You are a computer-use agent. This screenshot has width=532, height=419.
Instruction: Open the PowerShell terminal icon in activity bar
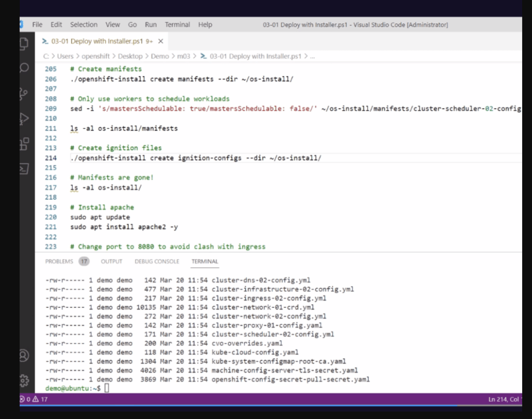coord(24,169)
